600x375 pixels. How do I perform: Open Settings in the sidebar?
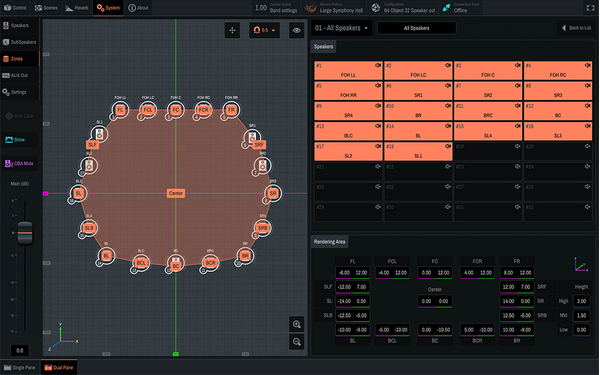(20, 92)
